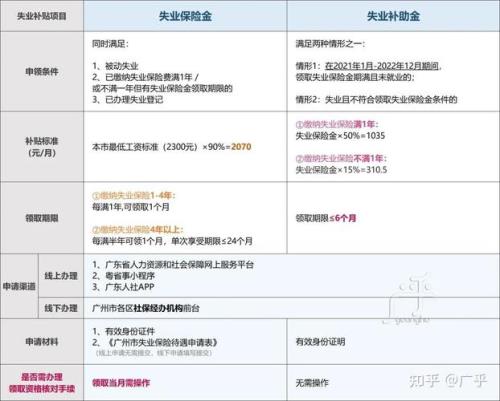The image size is (500, 401).
Task: Click the pink 领取当月需操作 text
Action: pyautogui.click(x=121, y=383)
